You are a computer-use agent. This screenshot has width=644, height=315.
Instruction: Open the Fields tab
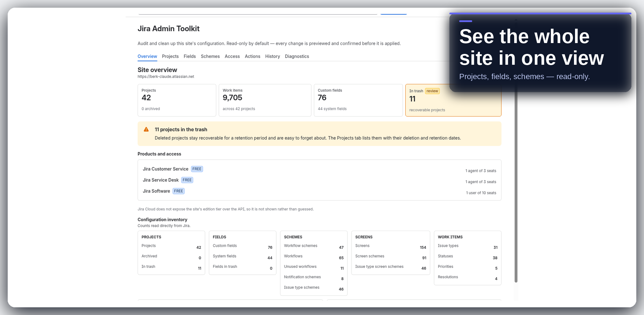tap(190, 56)
